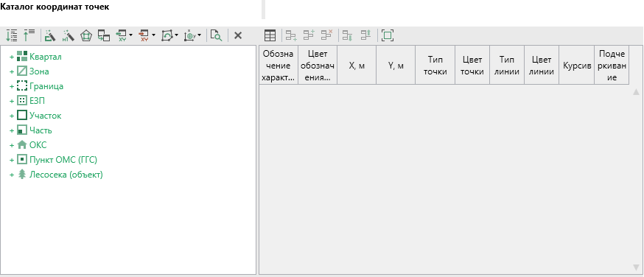Click the swap objects rectangles icon

[x=104, y=35]
